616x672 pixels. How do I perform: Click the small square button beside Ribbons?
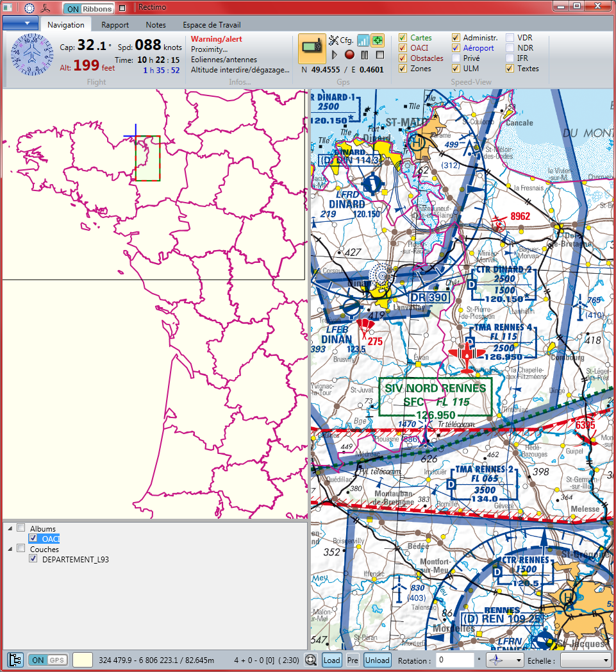pos(122,8)
